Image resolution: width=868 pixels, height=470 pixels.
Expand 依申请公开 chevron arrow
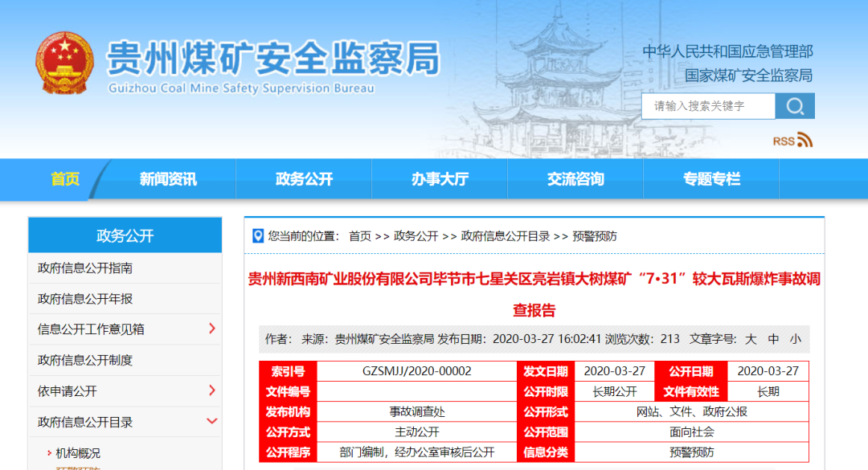(212, 390)
